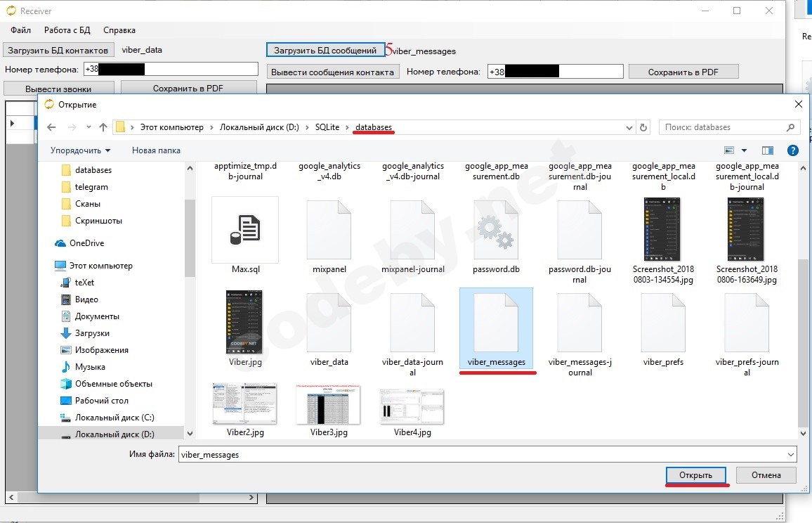Click the Открыть button

(x=695, y=475)
